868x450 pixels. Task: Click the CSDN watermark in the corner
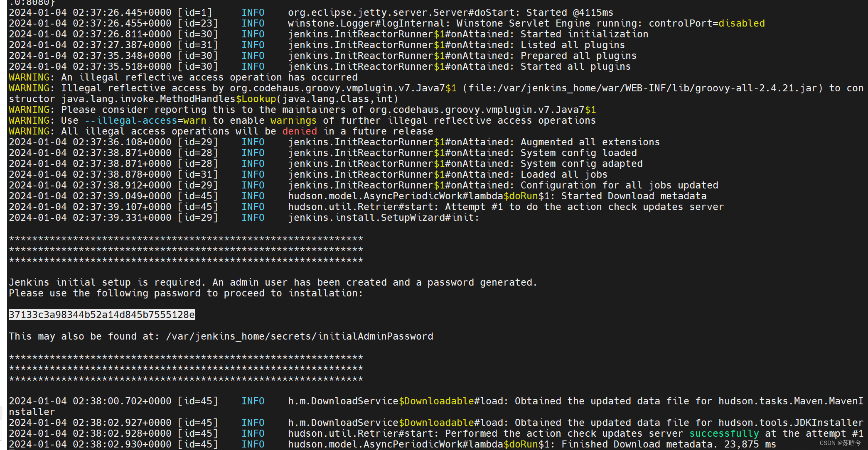pos(840,443)
